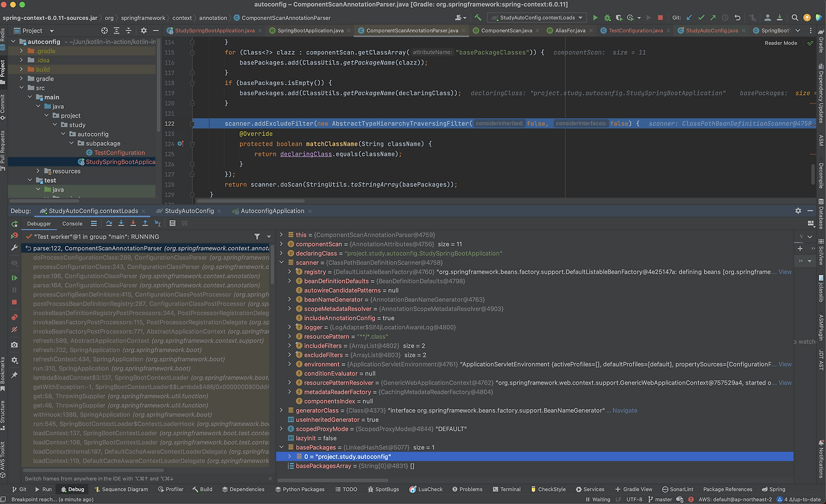
Task: Click the Step Into debugger icon
Action: pyautogui.click(x=121, y=223)
